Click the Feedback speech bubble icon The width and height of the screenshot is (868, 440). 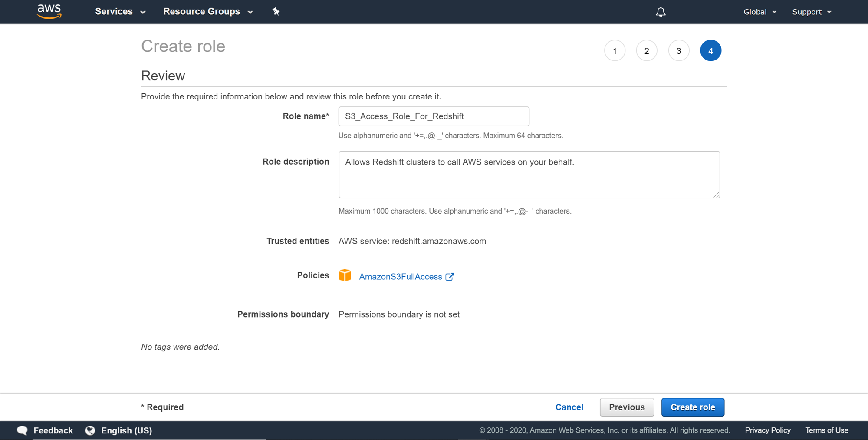[x=22, y=430]
